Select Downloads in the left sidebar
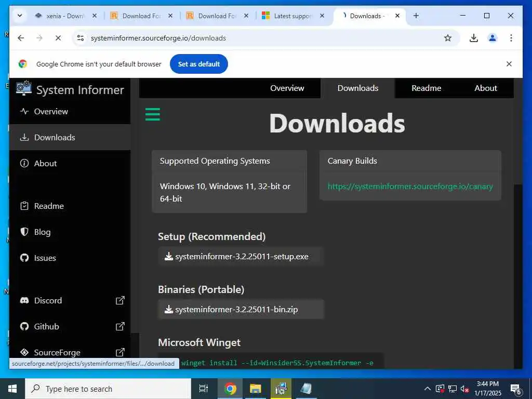The image size is (532, 399). [70, 137]
